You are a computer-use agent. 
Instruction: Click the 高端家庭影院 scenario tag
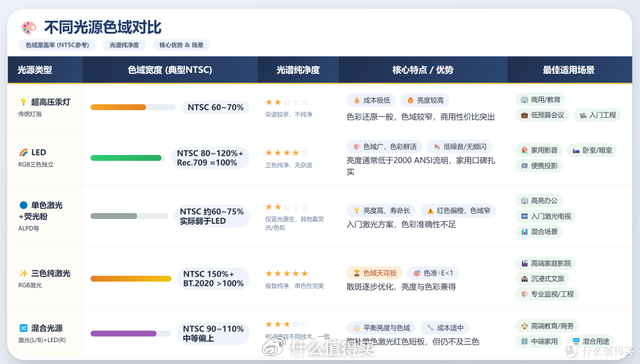coord(545,263)
